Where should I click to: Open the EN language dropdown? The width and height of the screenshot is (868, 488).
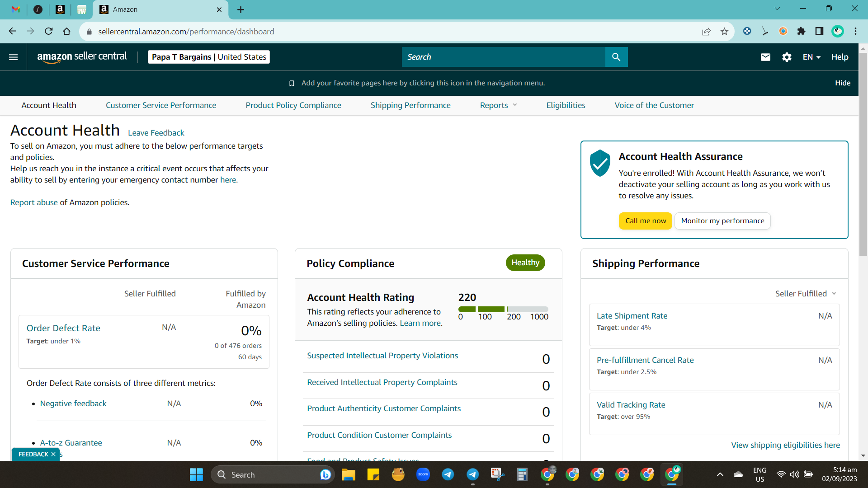(x=811, y=57)
